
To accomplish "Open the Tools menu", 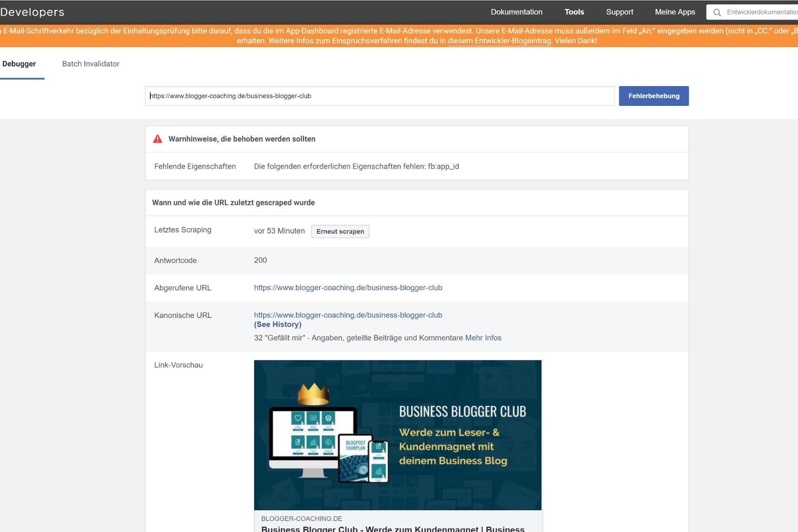I will [x=574, y=12].
